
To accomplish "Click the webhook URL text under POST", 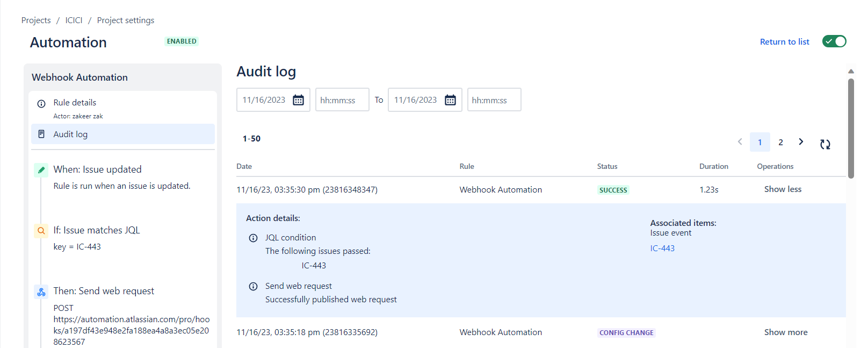I will click(x=132, y=331).
